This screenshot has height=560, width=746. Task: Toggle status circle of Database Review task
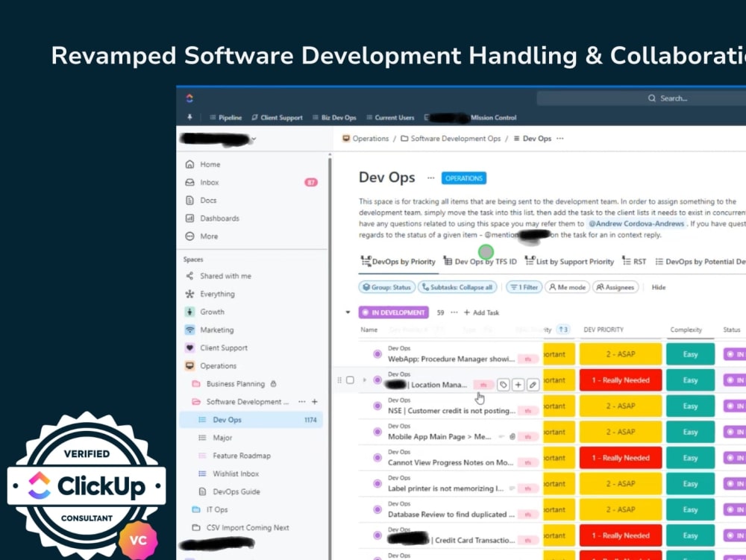(377, 509)
